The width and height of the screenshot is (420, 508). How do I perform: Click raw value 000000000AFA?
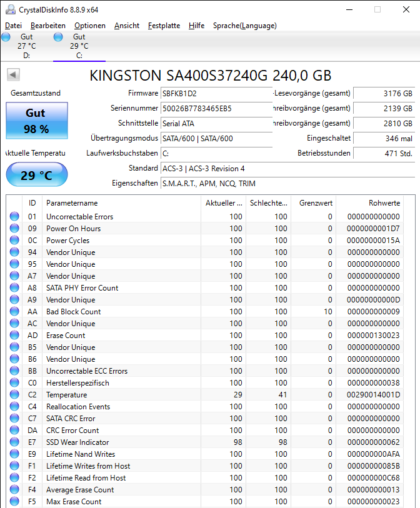[x=374, y=454]
